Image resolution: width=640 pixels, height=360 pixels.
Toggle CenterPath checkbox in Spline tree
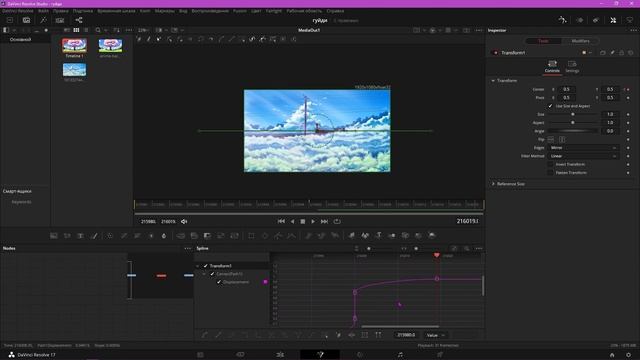[x=212, y=274]
